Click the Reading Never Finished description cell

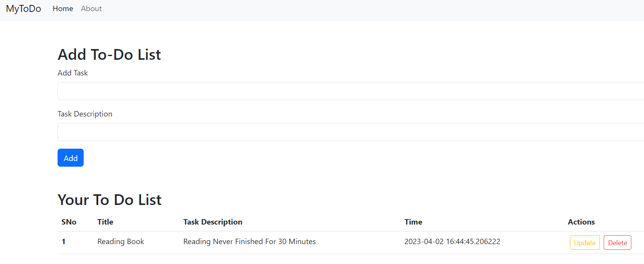249,242
